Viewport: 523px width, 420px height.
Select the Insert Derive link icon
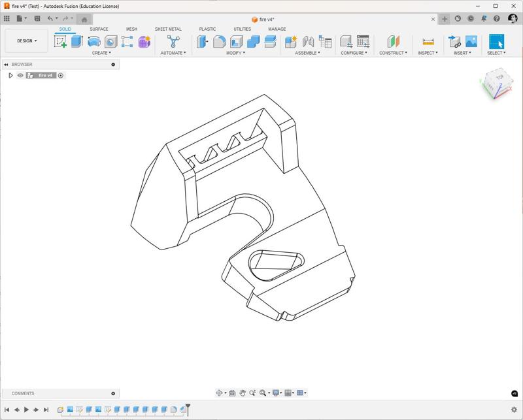(x=454, y=42)
